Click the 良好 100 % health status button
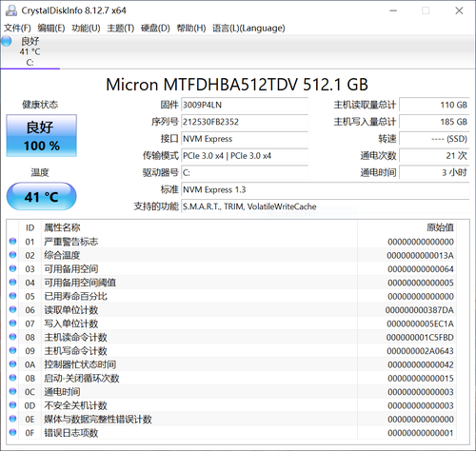The height and width of the screenshot is (451, 476). pos(42,136)
